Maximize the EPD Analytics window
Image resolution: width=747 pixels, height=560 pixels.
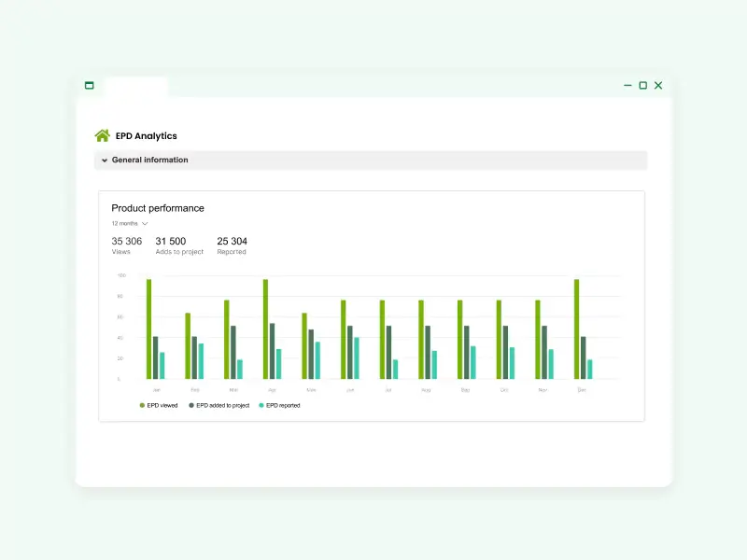pos(642,85)
